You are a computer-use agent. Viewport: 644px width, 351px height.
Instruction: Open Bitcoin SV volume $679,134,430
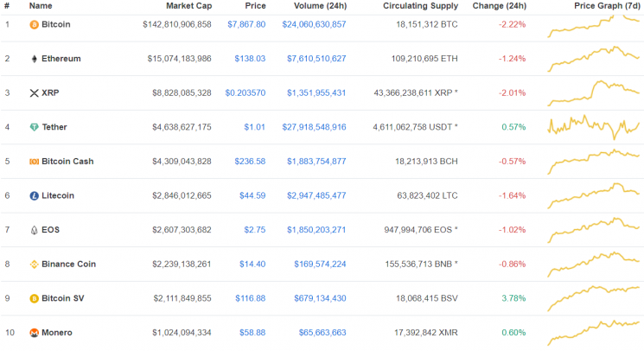pyautogui.click(x=320, y=298)
